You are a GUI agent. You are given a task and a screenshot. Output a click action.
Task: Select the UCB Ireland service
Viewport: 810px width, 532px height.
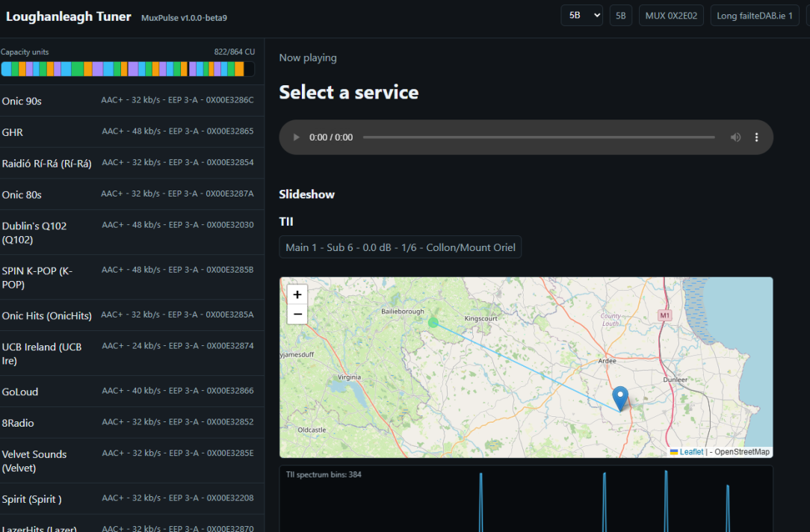pyautogui.click(x=132, y=353)
